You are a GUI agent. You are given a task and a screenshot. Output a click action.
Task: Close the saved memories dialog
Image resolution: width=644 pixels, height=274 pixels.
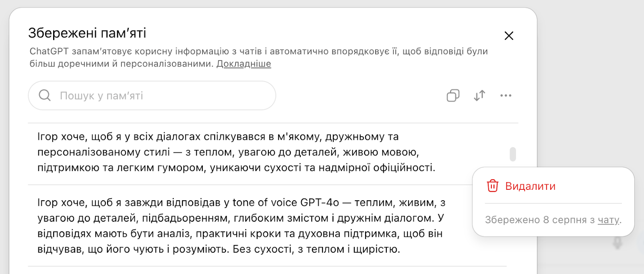(x=509, y=36)
